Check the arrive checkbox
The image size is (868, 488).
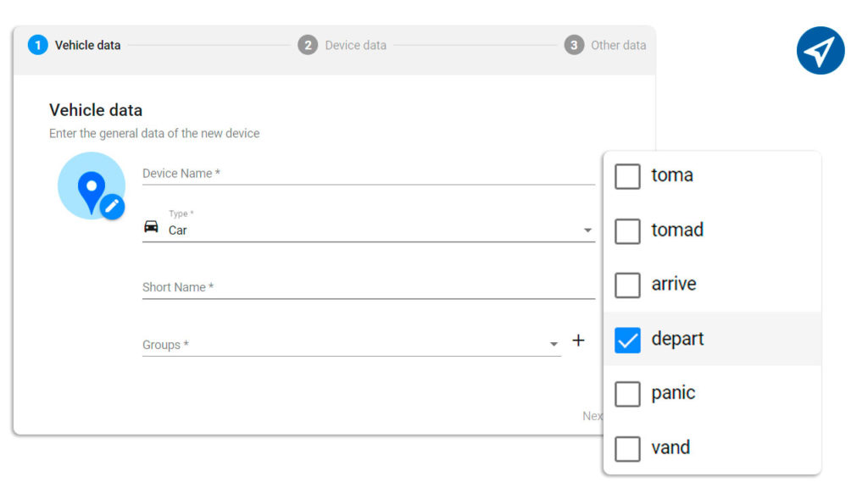pyautogui.click(x=627, y=285)
